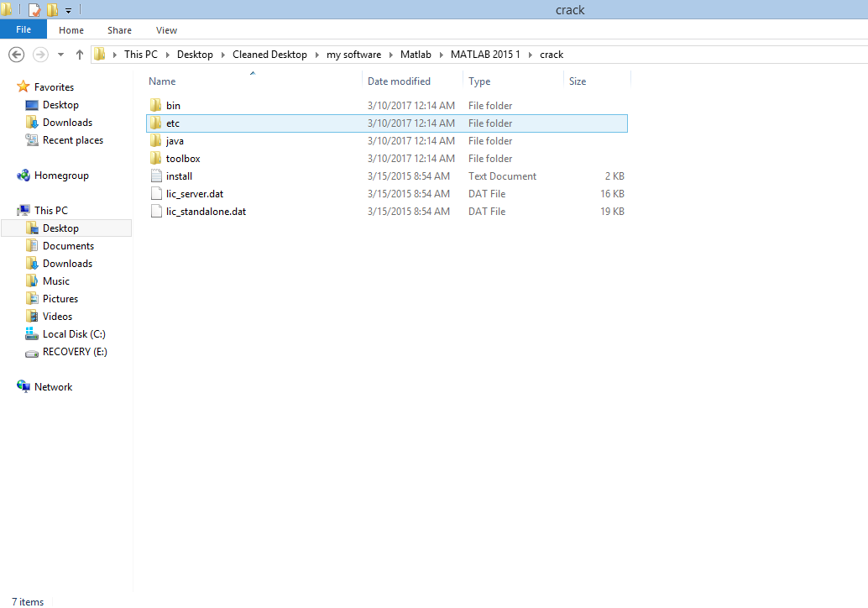The image size is (868, 608).
Task: Click the Back navigation arrow
Action: coord(17,55)
